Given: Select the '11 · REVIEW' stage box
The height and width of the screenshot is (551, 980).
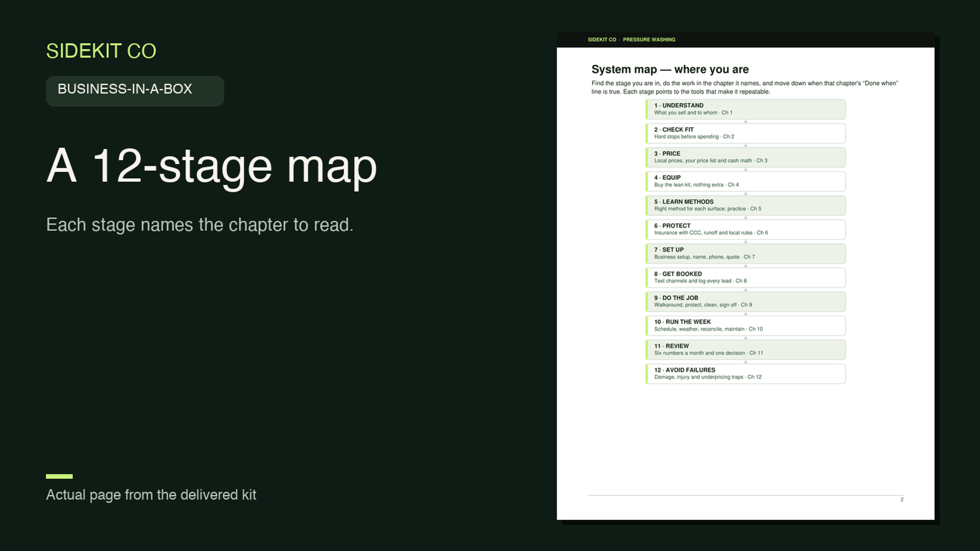Looking at the screenshot, I should pyautogui.click(x=745, y=350).
